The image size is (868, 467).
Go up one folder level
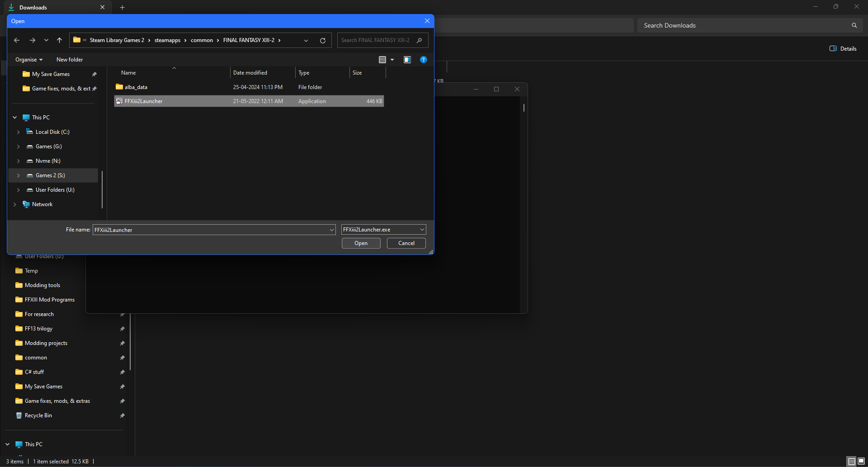point(59,40)
